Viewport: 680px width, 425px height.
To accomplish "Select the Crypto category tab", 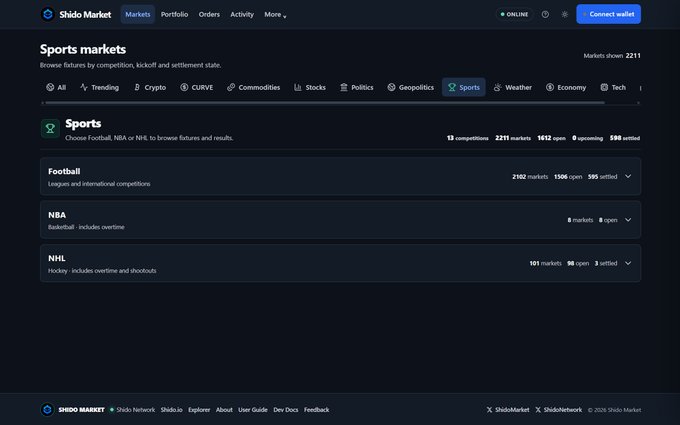I will click(x=150, y=87).
